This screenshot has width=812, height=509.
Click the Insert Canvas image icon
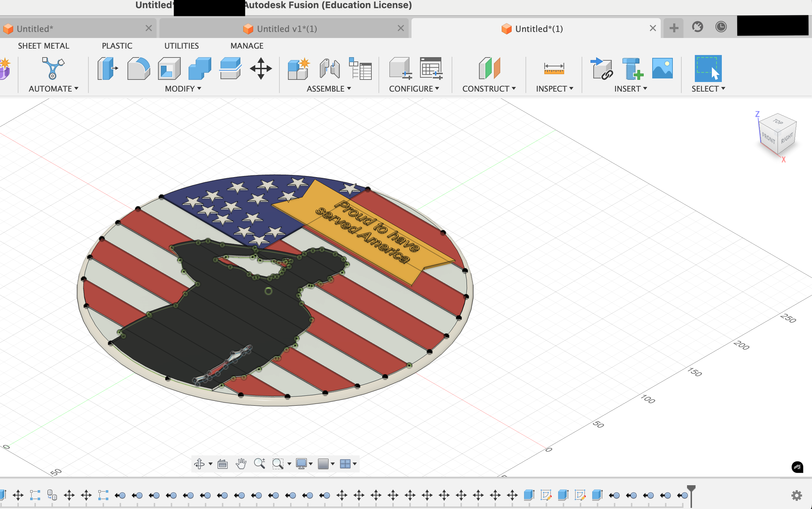click(x=663, y=68)
